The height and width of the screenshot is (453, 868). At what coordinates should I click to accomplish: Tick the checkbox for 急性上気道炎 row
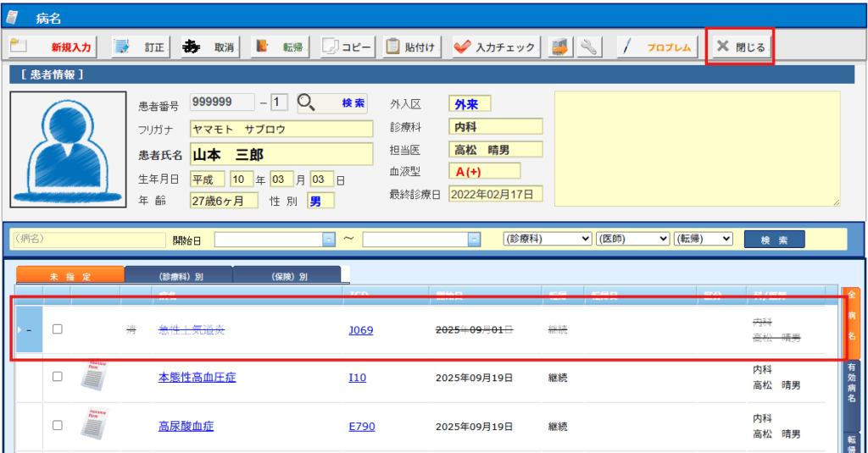(x=58, y=329)
